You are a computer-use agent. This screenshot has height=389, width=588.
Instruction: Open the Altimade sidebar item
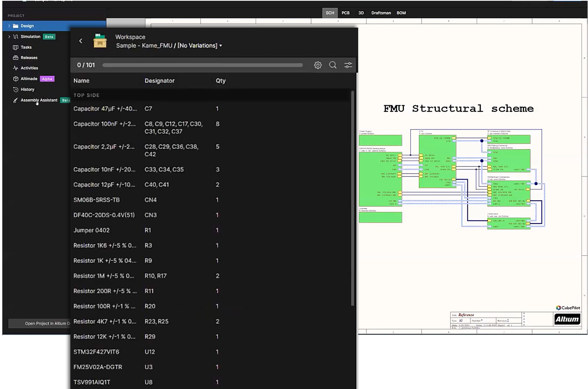(29, 79)
